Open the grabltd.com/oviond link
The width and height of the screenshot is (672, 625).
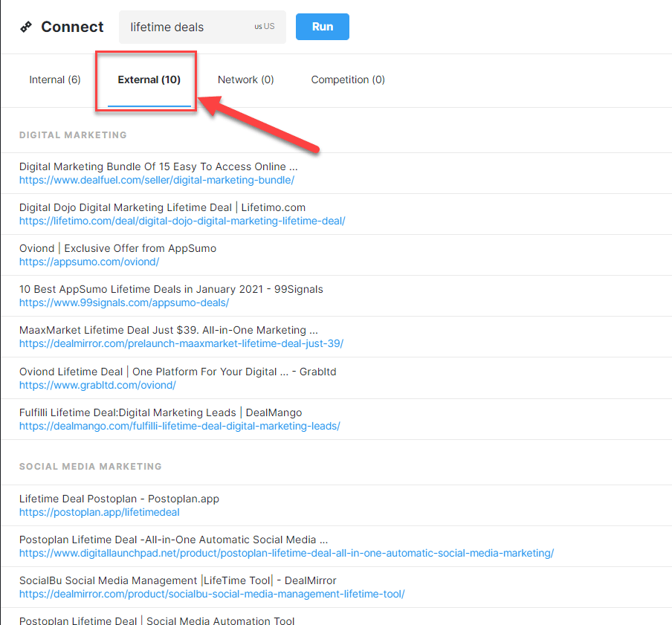click(x=97, y=385)
